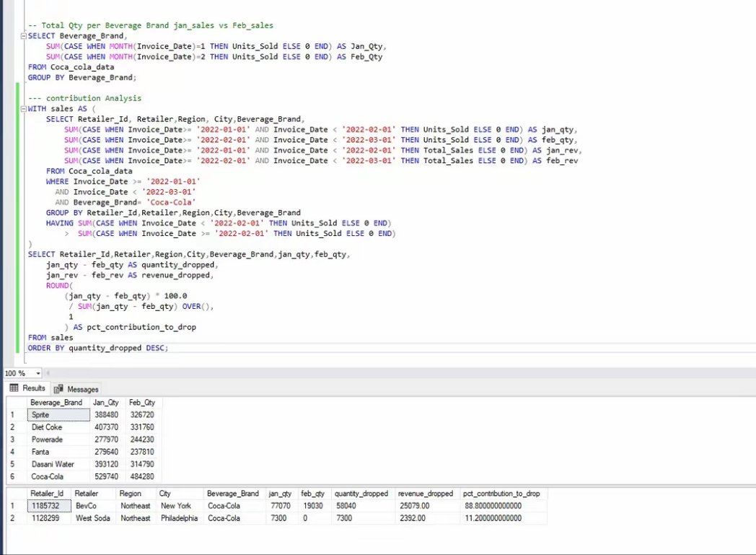Click the 1185732 Retailer_Id cell
Screen dimensions: 756x555
49,506
